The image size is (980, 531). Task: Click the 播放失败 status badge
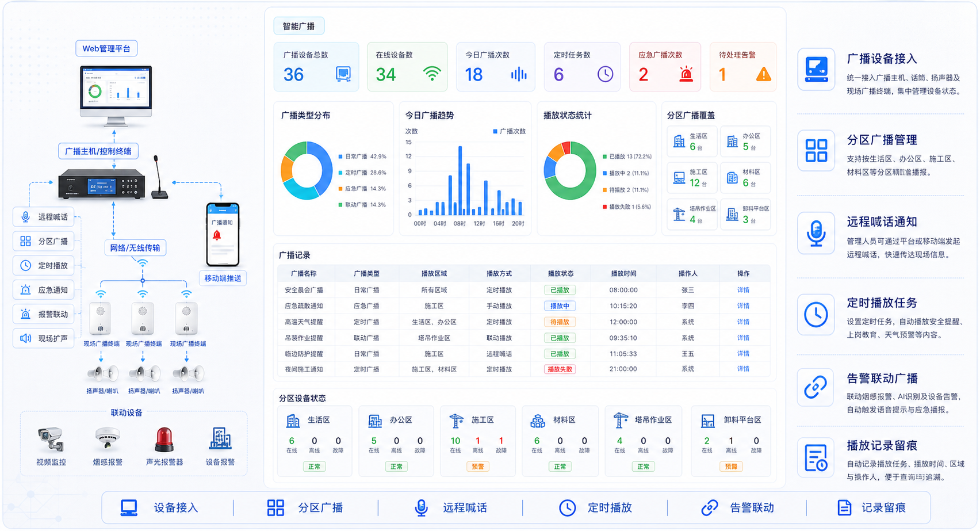(x=560, y=369)
